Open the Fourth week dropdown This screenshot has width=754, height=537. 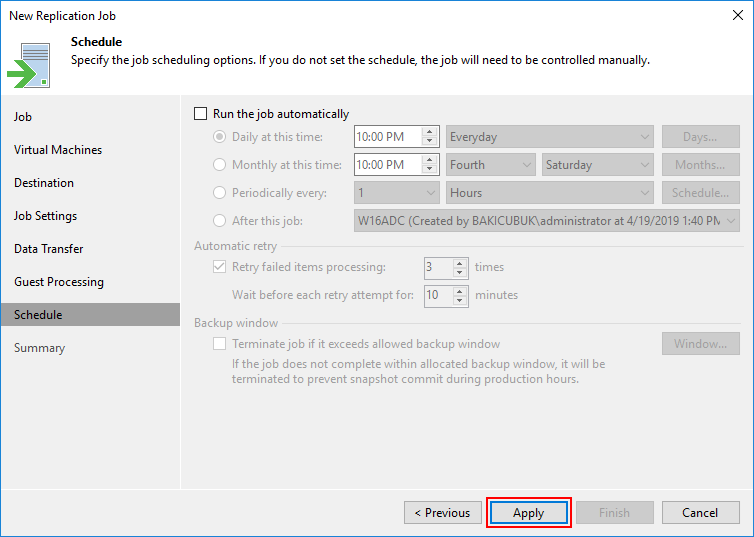point(490,165)
